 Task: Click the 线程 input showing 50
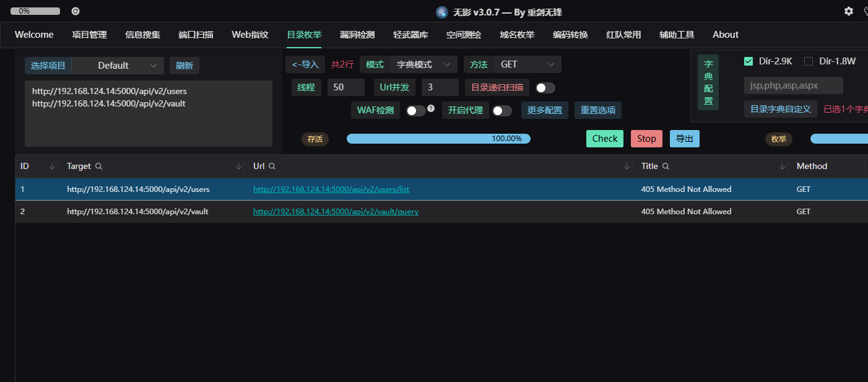pyautogui.click(x=346, y=87)
